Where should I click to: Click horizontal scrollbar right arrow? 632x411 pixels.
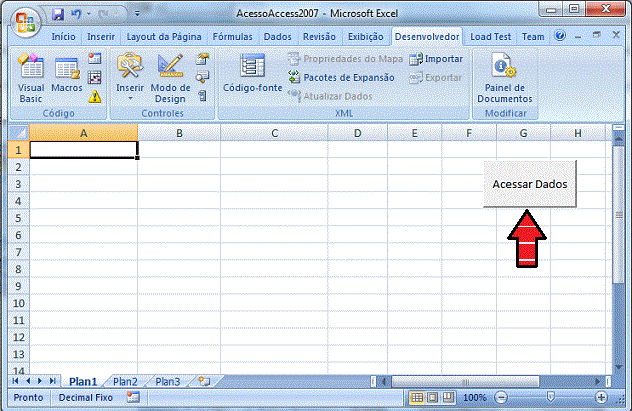point(598,381)
